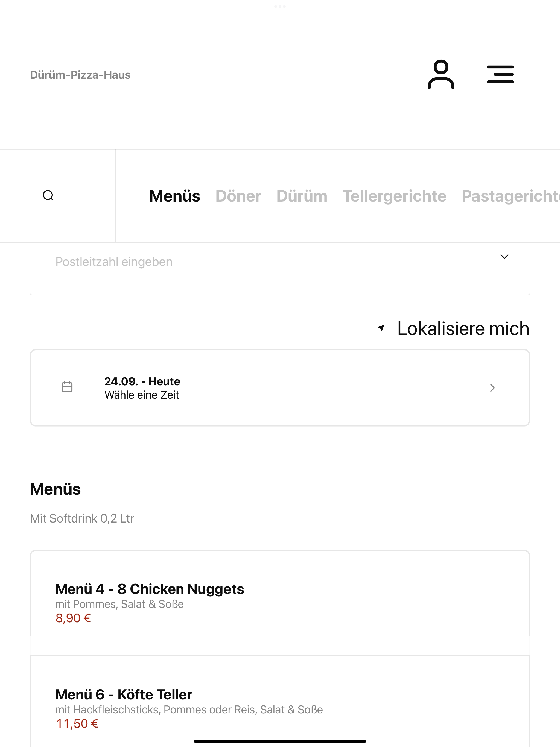Open the 24.09. - Heute time picker
The width and height of the screenshot is (560, 747).
point(280,388)
